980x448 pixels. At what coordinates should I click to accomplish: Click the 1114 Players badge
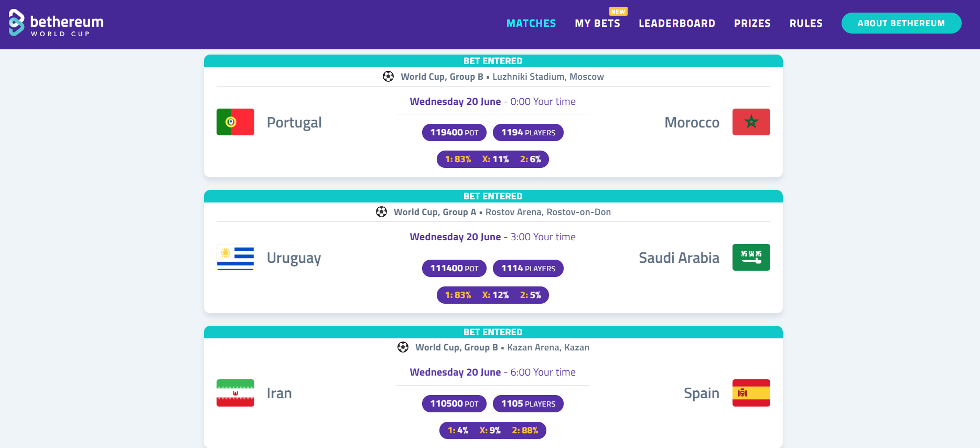pos(528,269)
